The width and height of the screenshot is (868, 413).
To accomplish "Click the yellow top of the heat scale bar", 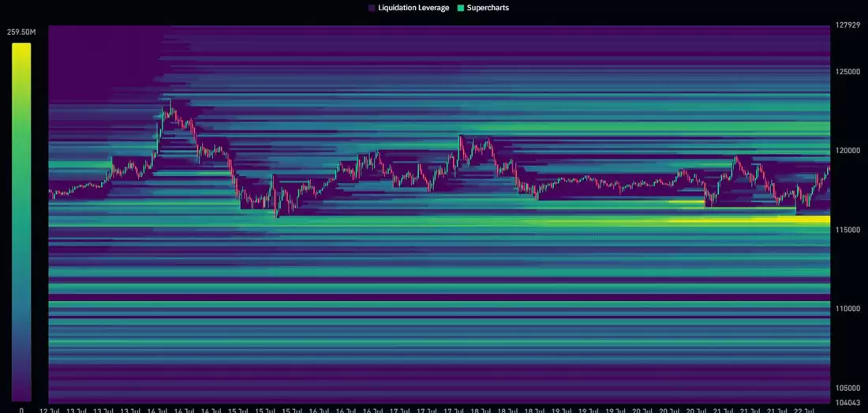I will pos(21,49).
